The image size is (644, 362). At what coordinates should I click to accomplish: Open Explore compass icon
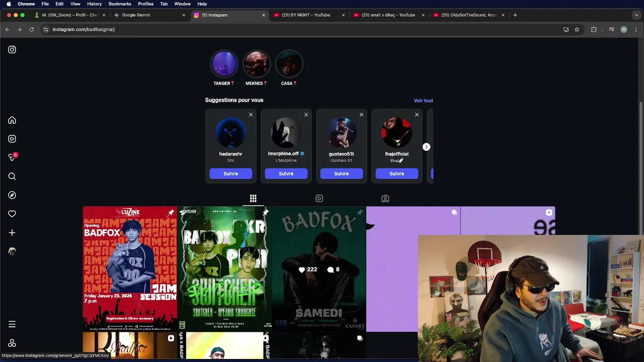pos(12,195)
